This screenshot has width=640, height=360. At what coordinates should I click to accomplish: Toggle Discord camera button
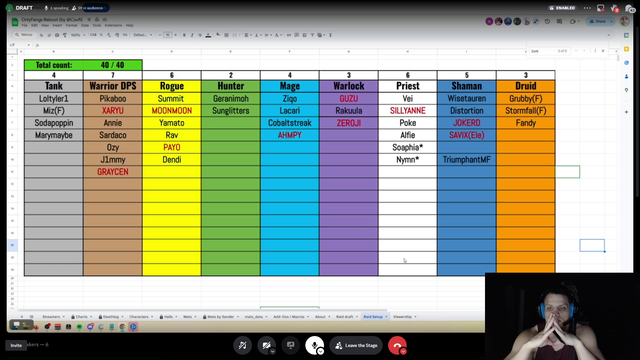(x=267, y=345)
